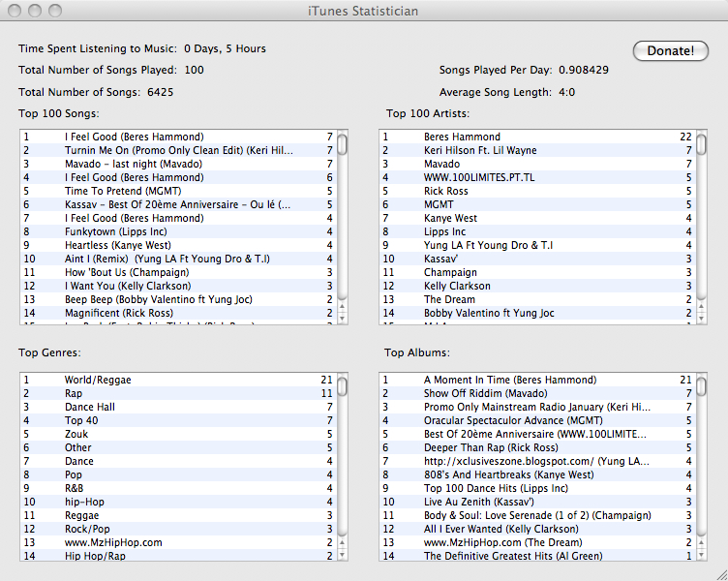This screenshot has height=581, width=728.
Task: Select song 'Aint I (Remix)' row
Action: tap(179, 259)
